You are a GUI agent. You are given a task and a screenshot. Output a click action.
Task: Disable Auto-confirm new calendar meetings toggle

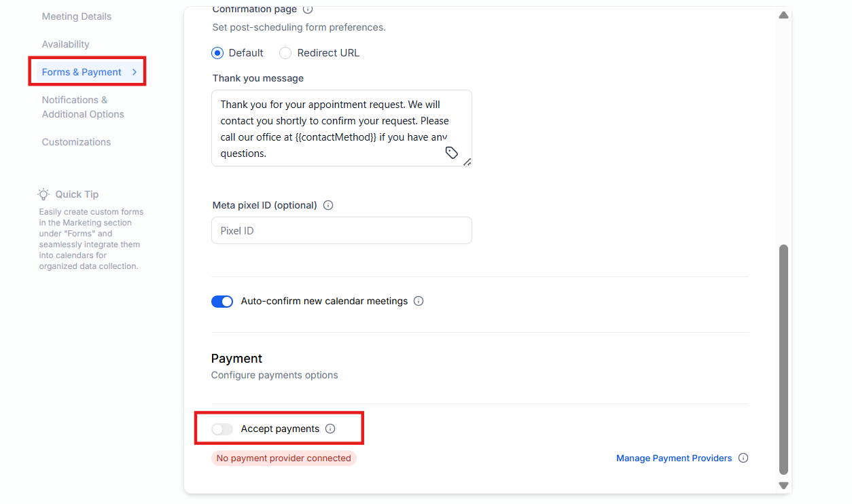click(222, 302)
